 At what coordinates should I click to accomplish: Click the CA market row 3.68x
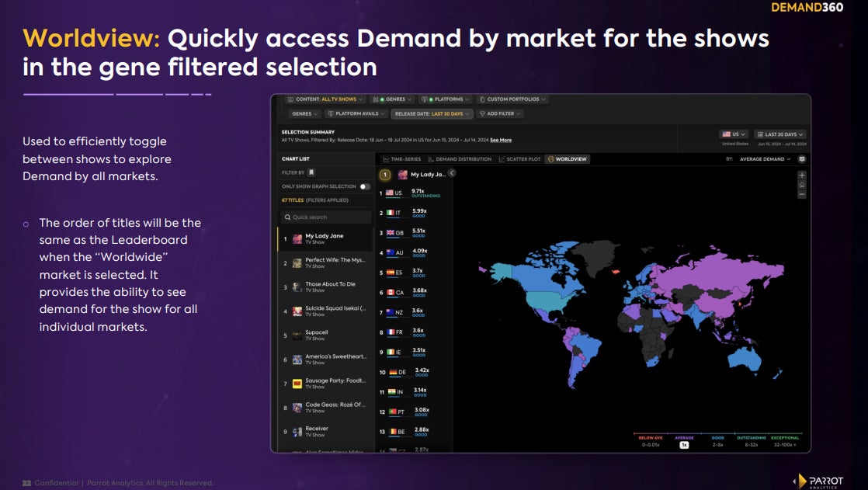[412, 292]
